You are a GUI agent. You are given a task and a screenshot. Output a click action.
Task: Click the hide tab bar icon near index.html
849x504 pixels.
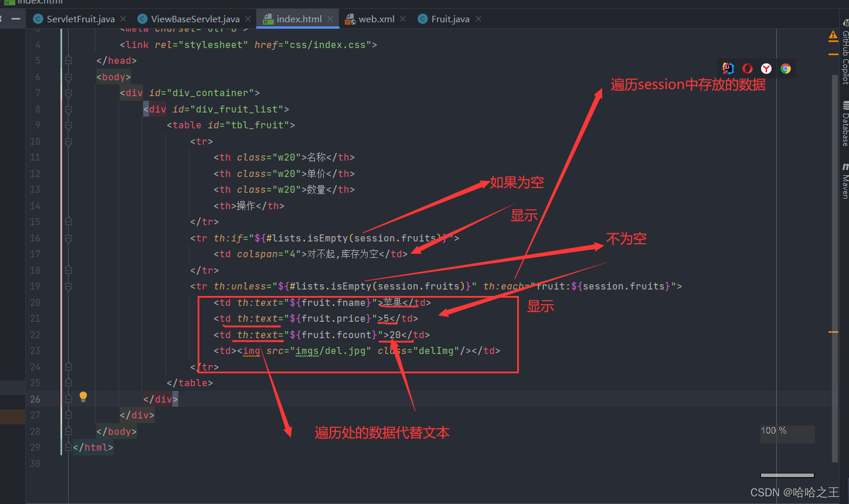tap(16, 18)
